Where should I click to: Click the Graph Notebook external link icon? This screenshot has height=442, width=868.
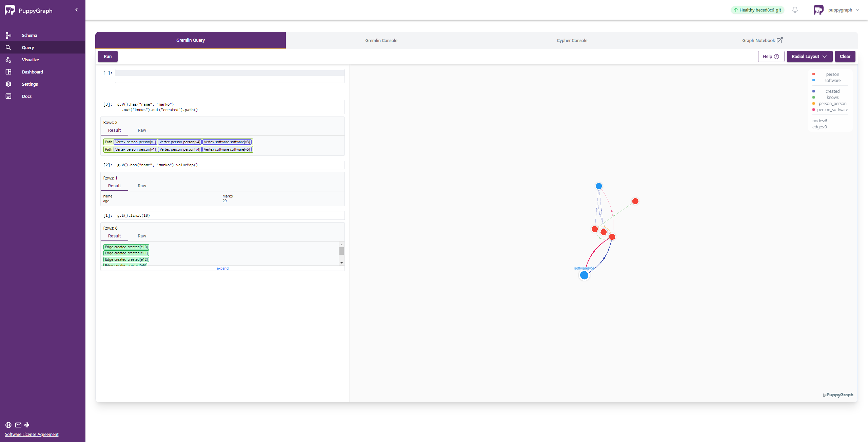(x=780, y=40)
